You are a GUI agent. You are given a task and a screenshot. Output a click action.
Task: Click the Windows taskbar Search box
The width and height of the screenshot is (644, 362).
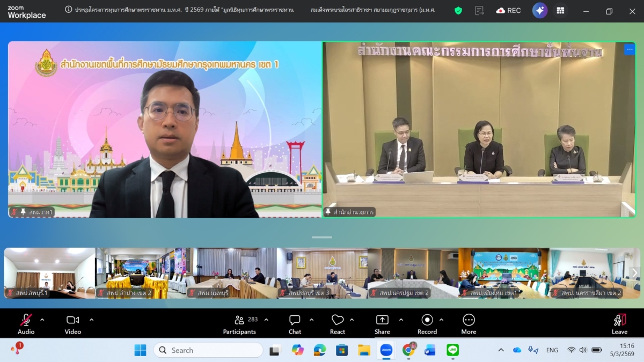208,350
